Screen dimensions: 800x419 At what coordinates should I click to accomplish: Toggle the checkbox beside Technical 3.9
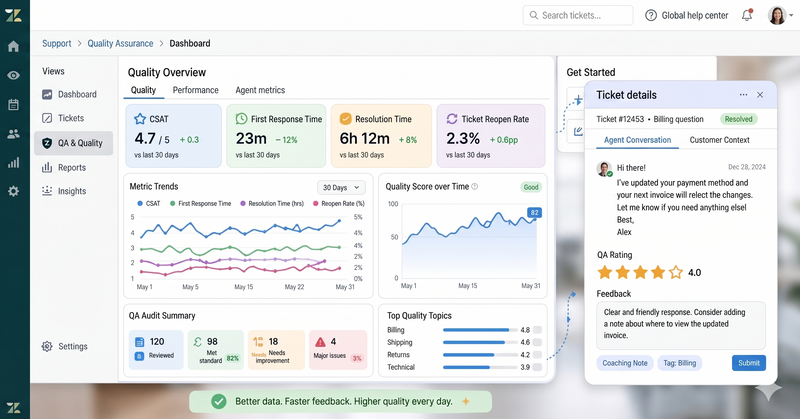point(537,367)
